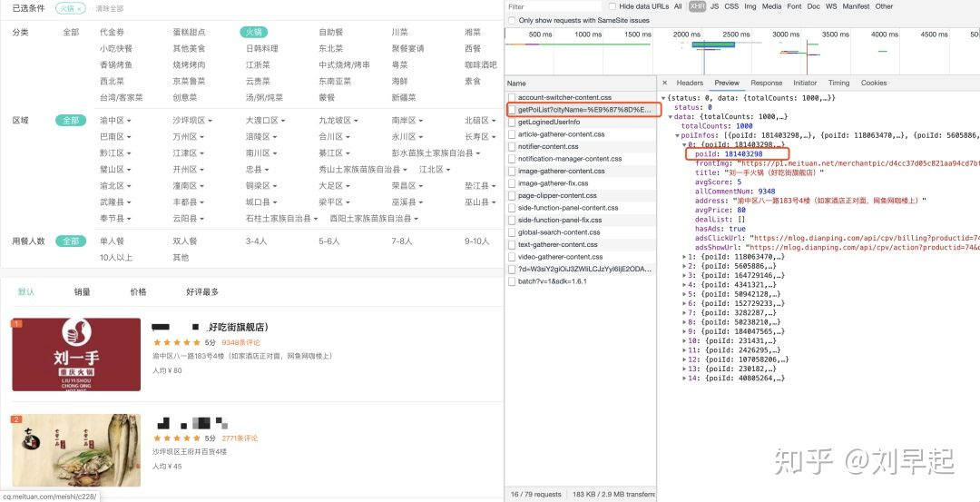980x502 pixels.
Task: Switch to the Headers tab
Action: coord(690,83)
